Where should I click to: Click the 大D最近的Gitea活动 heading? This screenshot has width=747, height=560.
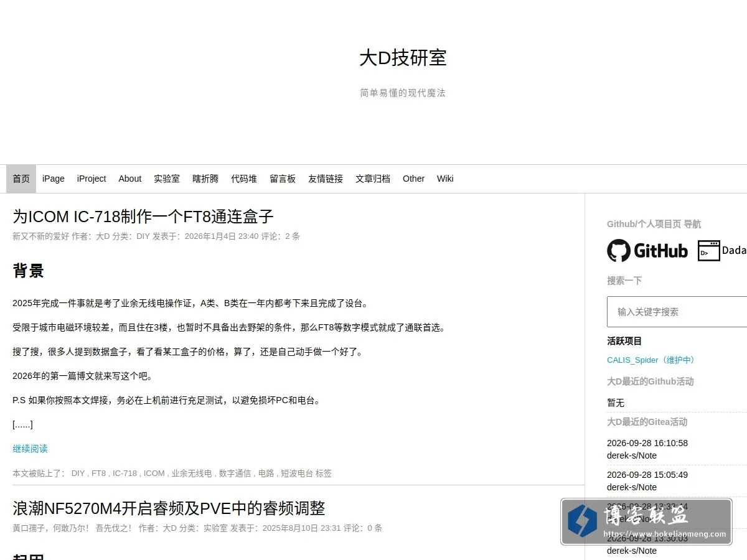(647, 422)
